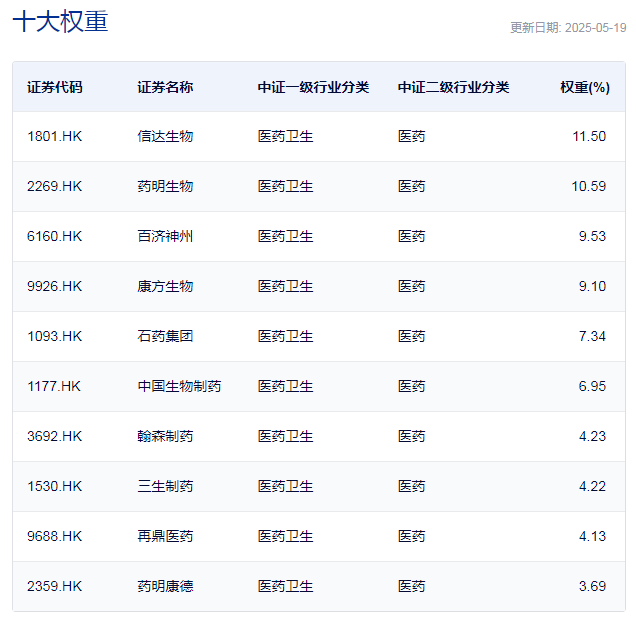Open 药明康德 in the last row
Viewport: 636px width, 622px height.
pos(165,586)
